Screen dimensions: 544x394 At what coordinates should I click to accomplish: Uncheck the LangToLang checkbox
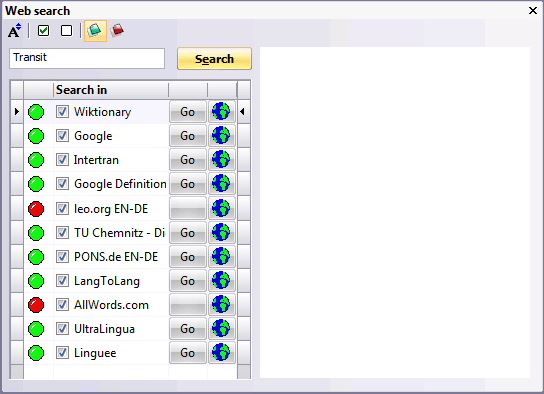pos(62,281)
